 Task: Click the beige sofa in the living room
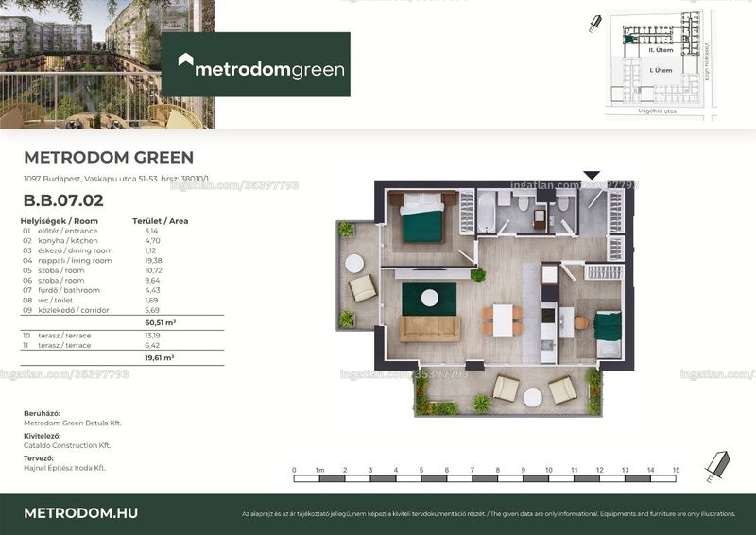[x=430, y=329]
